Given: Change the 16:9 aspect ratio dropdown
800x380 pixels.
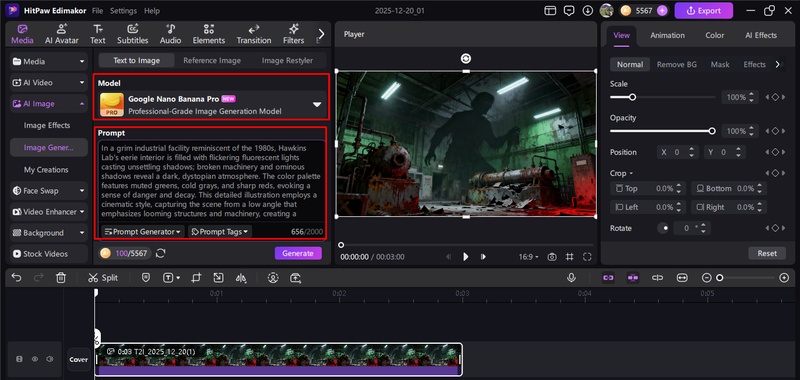Looking at the screenshot, I should pyautogui.click(x=529, y=257).
